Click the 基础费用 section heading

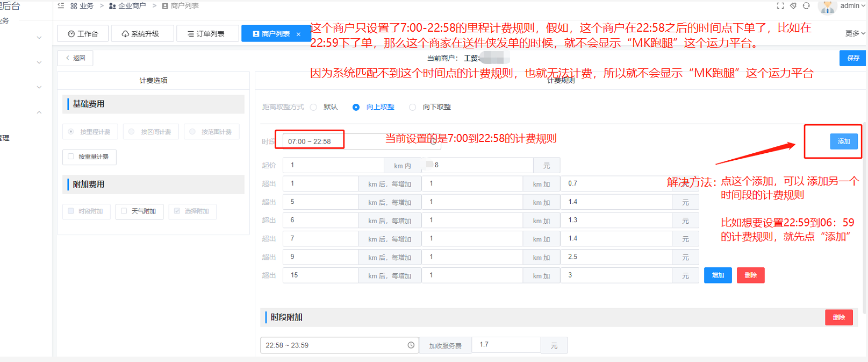[89, 104]
